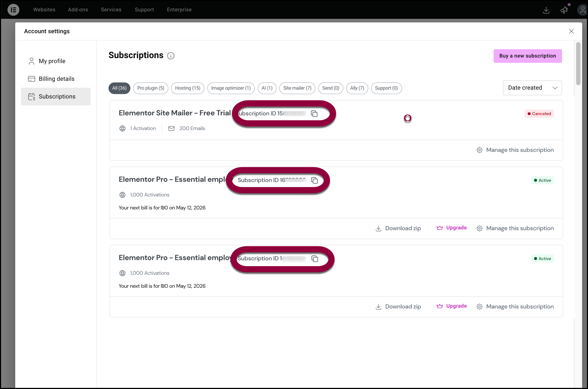Viewport: 588px width, 389px height.
Task: Click download icon in third subscription card
Action: [x=378, y=307]
